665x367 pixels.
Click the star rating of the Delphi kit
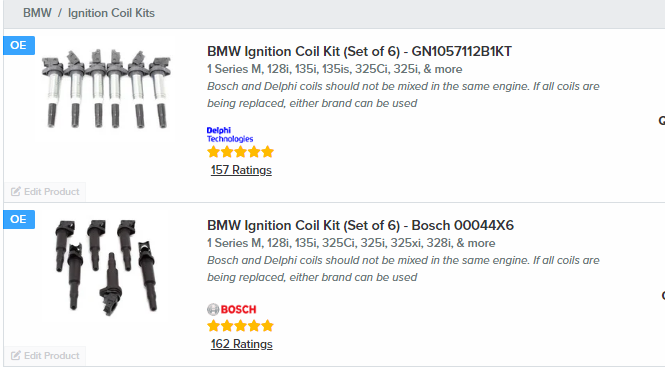[240, 152]
